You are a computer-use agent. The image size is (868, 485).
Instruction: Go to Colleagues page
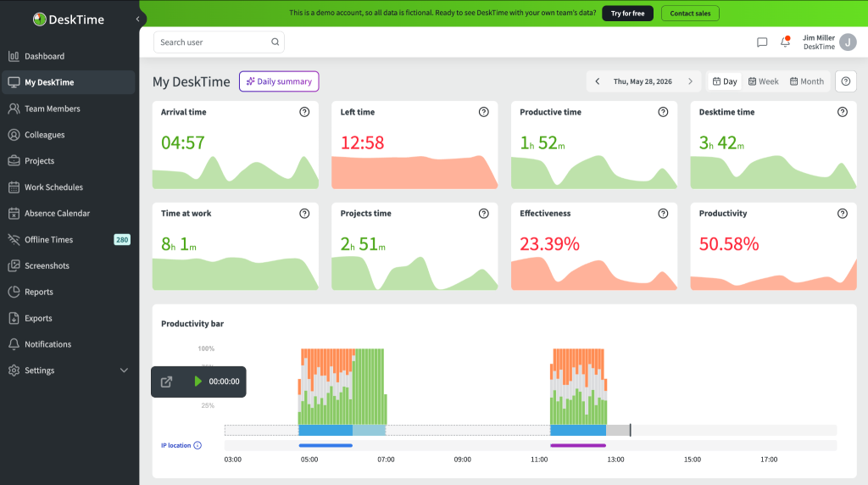point(68,135)
